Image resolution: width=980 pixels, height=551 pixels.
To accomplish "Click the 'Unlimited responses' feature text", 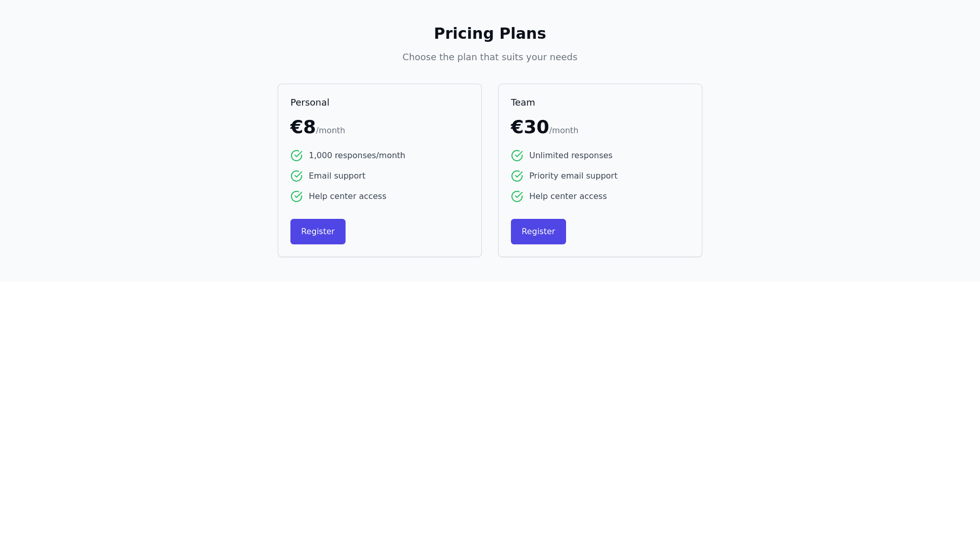I will 571,156.
